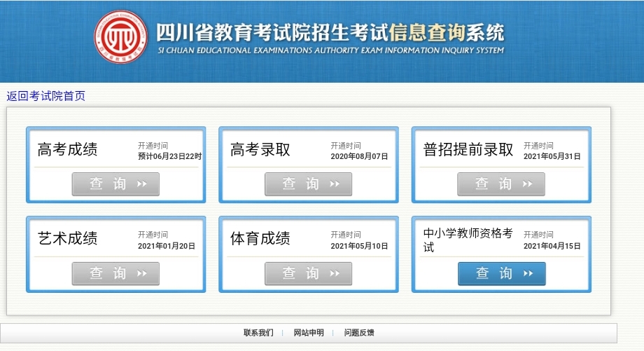Click the date text 预计06月23日22时
Screen dimensions: 644x351
click(169, 156)
